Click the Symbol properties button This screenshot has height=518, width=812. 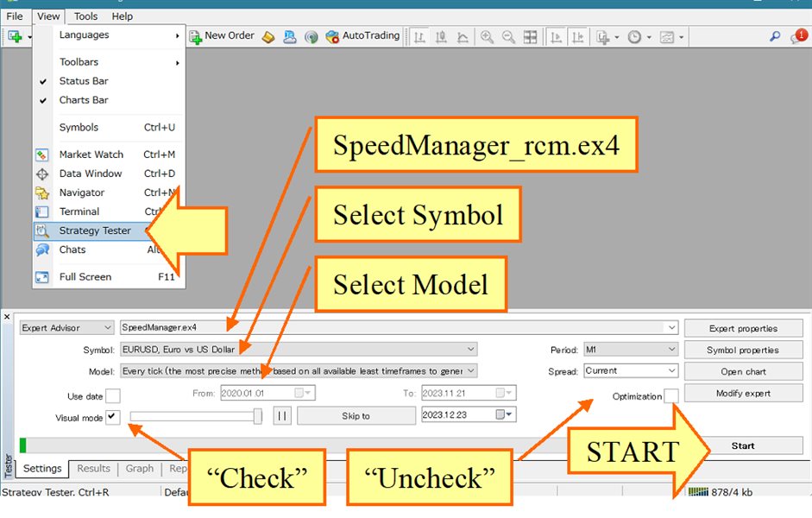743,351
